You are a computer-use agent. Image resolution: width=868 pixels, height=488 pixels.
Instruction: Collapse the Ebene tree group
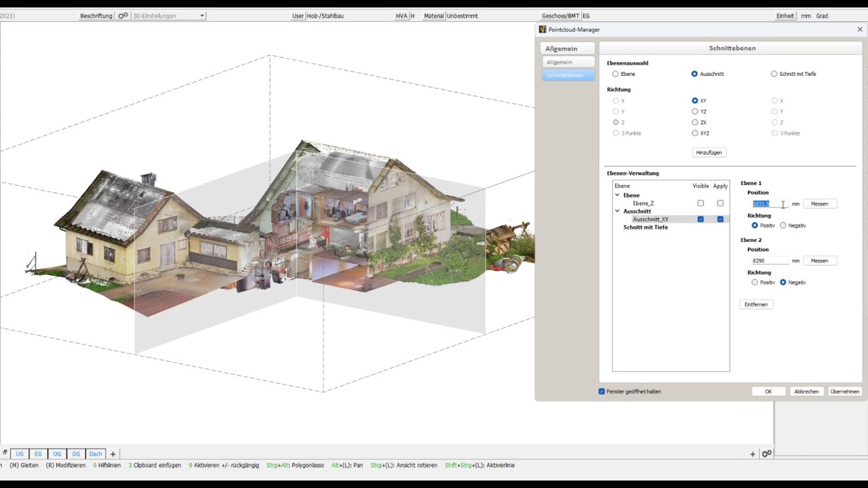click(x=617, y=195)
